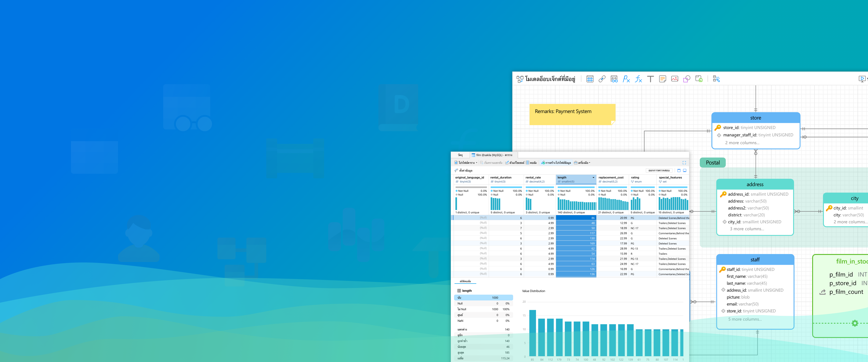The image size is (868, 362).
Task: Select the shape tool icon
Action: (687, 79)
